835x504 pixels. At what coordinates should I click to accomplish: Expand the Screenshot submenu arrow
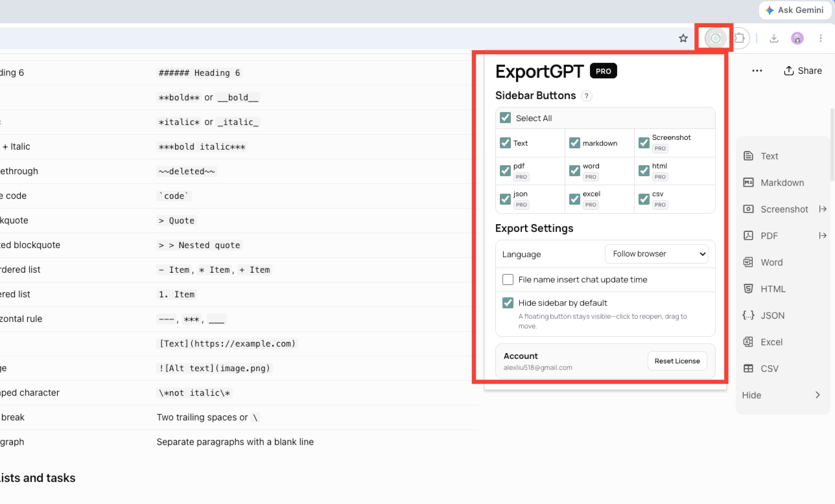[823, 209]
